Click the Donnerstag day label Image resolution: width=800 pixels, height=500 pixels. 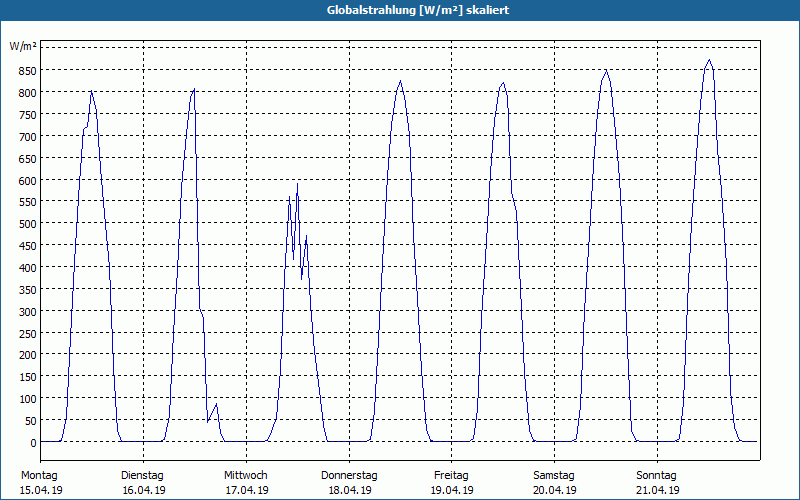pyautogui.click(x=349, y=476)
